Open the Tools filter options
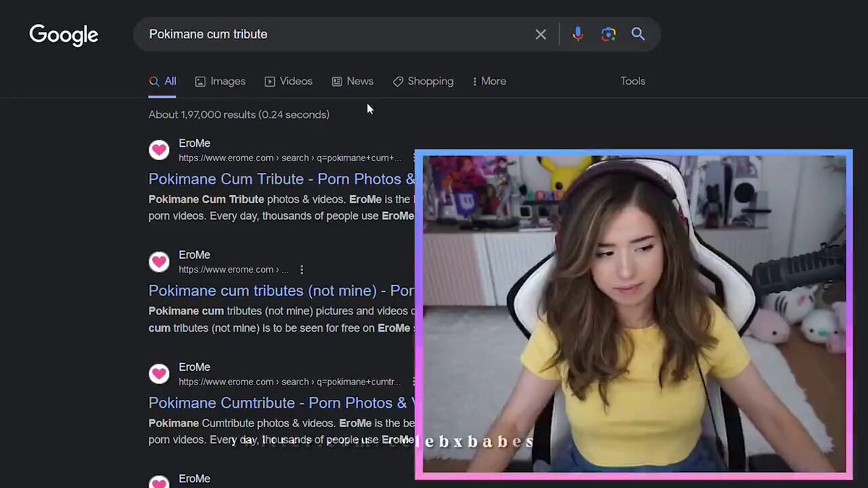This screenshot has width=868, height=488. [633, 81]
